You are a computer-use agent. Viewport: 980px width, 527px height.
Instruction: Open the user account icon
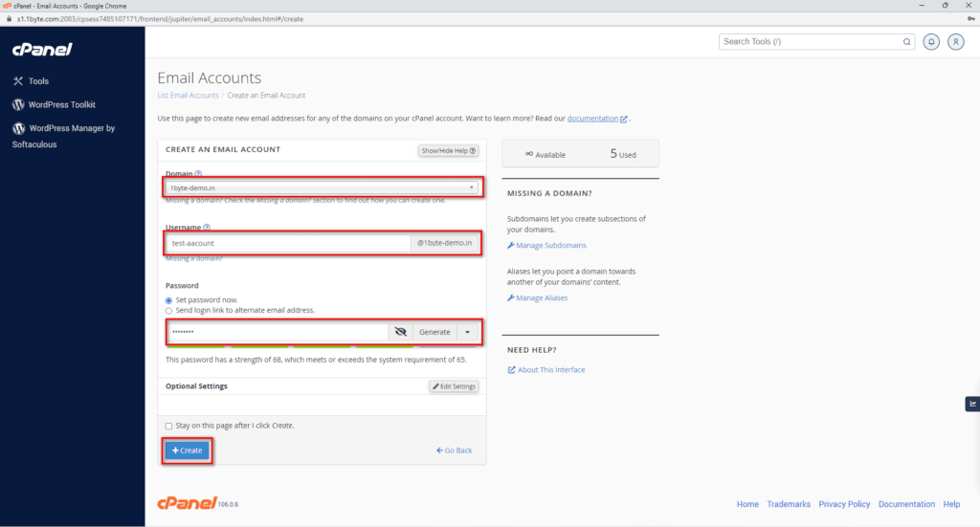pos(956,42)
